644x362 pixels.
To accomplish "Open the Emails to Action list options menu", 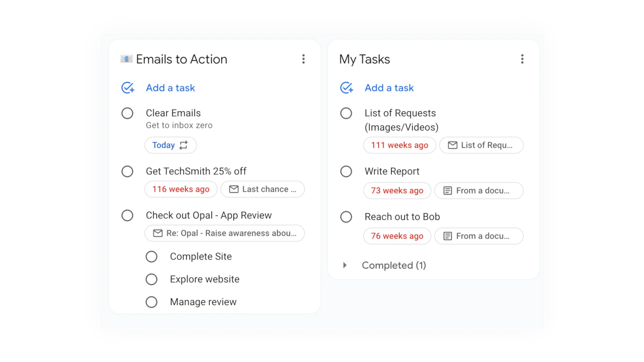I will click(x=303, y=59).
